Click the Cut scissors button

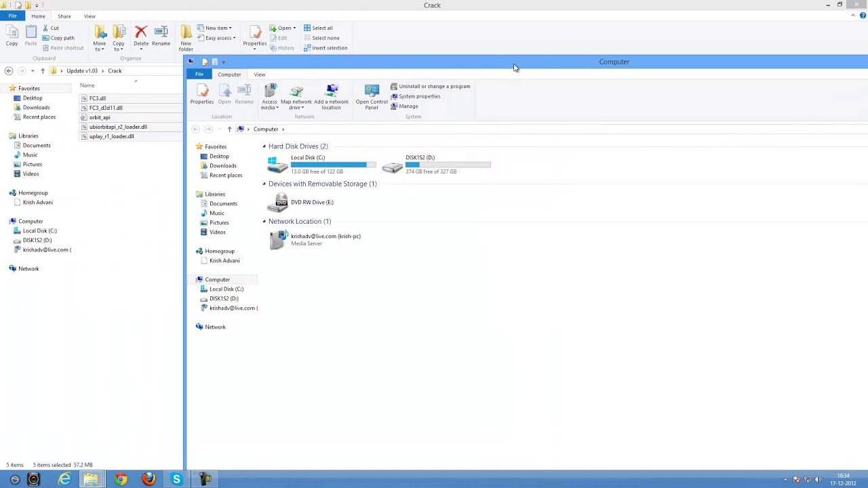tap(51, 28)
